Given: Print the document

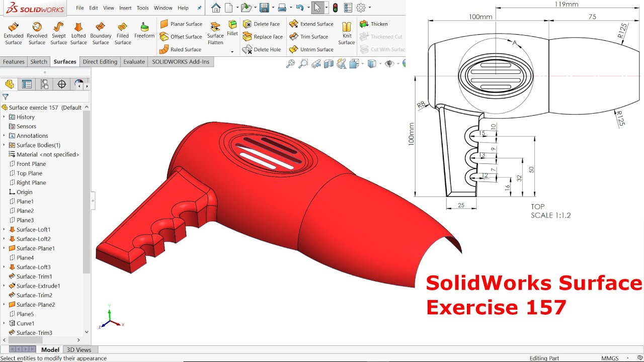Looking at the screenshot, I should pos(282,8).
